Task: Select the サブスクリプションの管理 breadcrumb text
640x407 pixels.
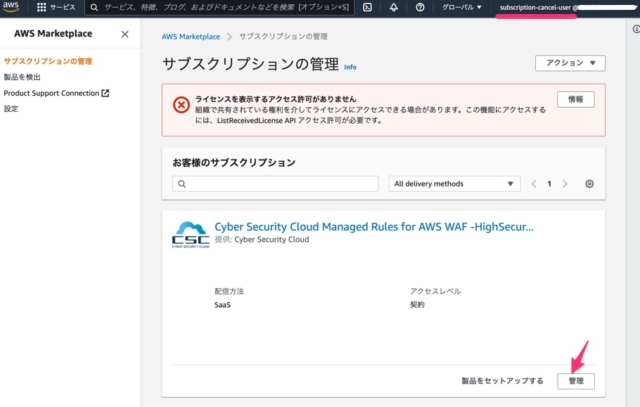Action: pos(283,37)
